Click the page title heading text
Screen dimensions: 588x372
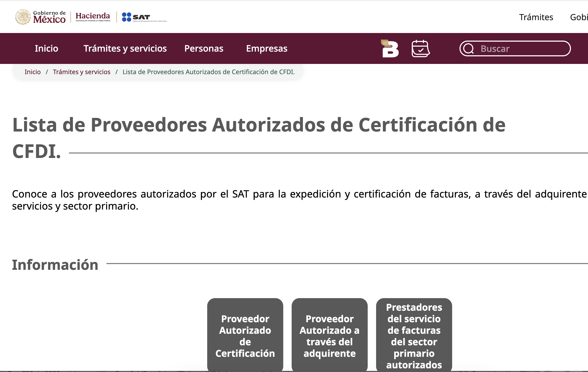click(x=259, y=125)
